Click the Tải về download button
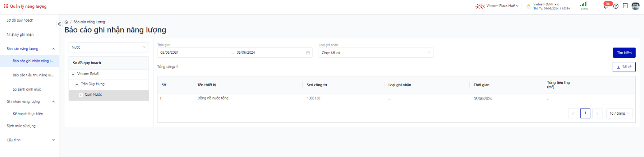644x157 pixels. [624, 67]
